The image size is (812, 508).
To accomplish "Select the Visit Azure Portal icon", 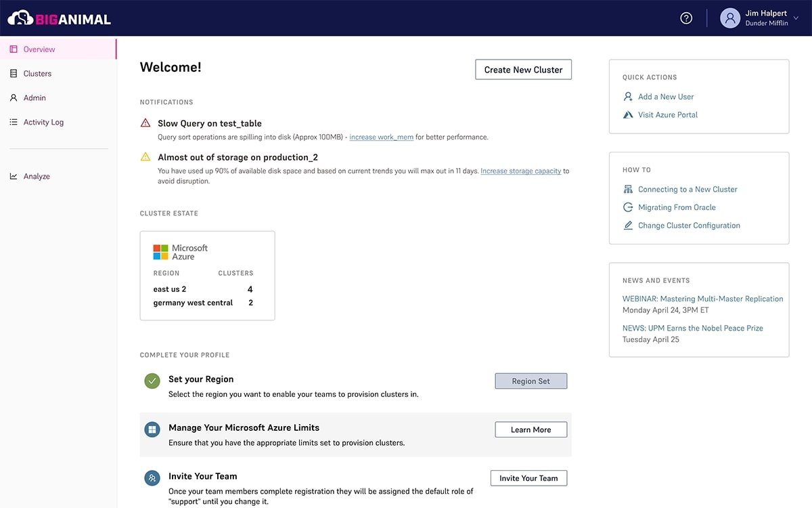I will click(628, 114).
